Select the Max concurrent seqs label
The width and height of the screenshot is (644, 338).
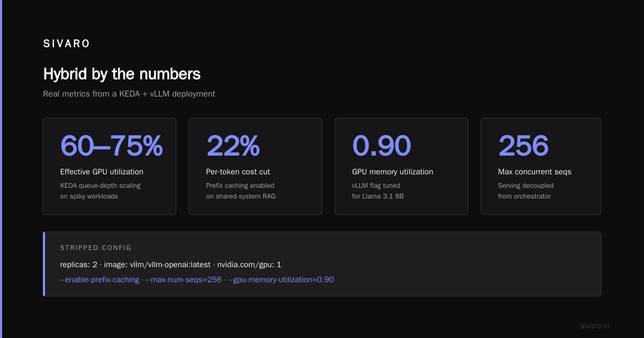(535, 172)
